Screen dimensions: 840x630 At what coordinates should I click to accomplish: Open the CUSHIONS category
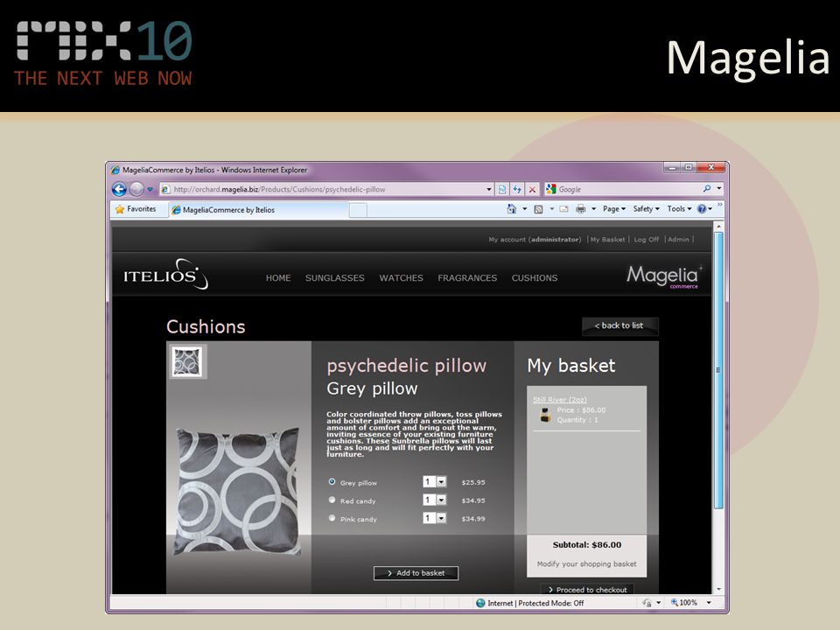tap(535, 278)
